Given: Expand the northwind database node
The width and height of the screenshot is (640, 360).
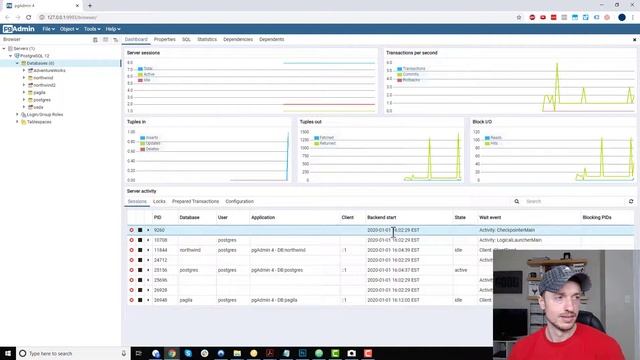Looking at the screenshot, I should coord(24,78).
